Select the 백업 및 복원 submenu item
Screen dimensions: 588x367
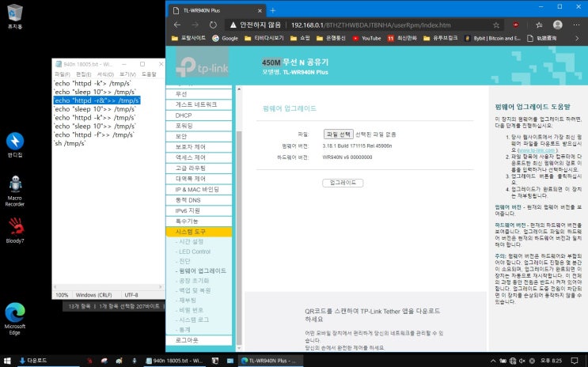[195, 290]
